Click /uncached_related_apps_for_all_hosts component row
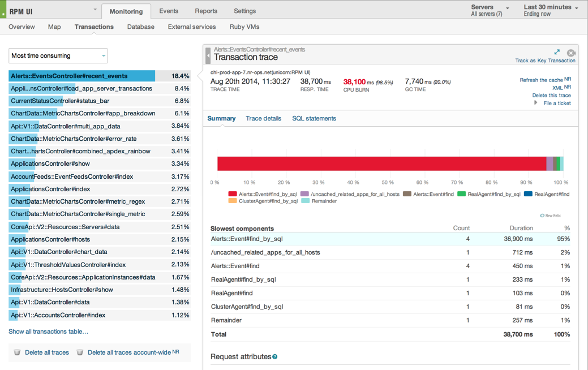 tap(390, 252)
